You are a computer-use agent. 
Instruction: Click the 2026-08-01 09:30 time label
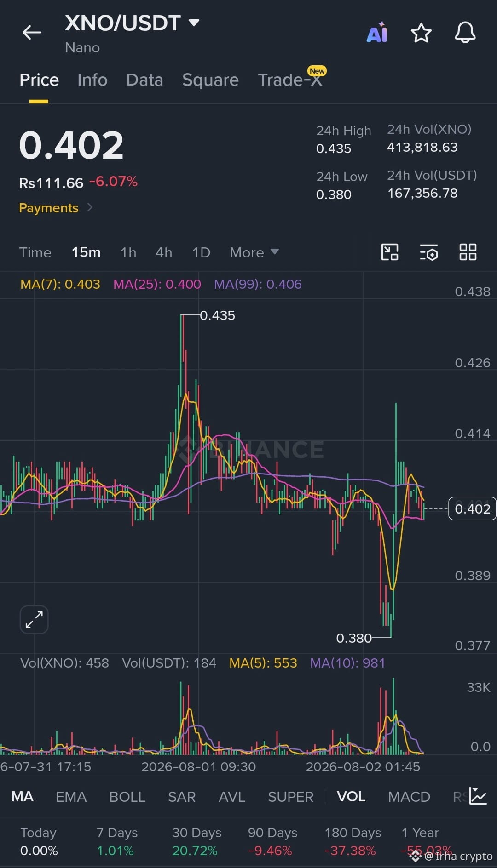pos(198,766)
